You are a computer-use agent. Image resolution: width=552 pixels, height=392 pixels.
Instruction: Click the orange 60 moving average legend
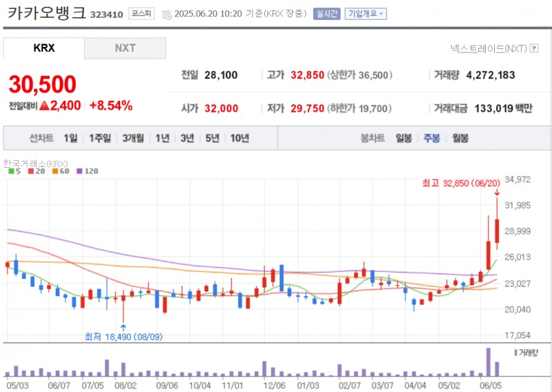click(61, 171)
